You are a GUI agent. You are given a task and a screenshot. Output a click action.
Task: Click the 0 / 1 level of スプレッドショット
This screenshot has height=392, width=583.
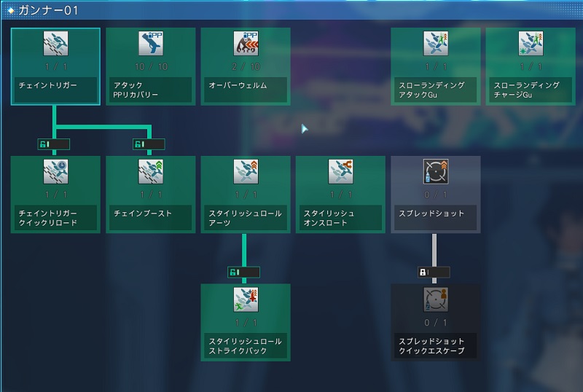435,195
